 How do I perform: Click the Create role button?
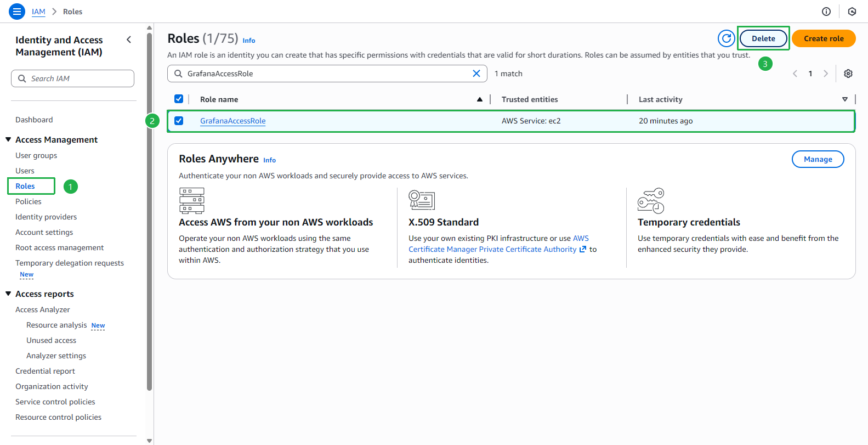click(x=824, y=38)
